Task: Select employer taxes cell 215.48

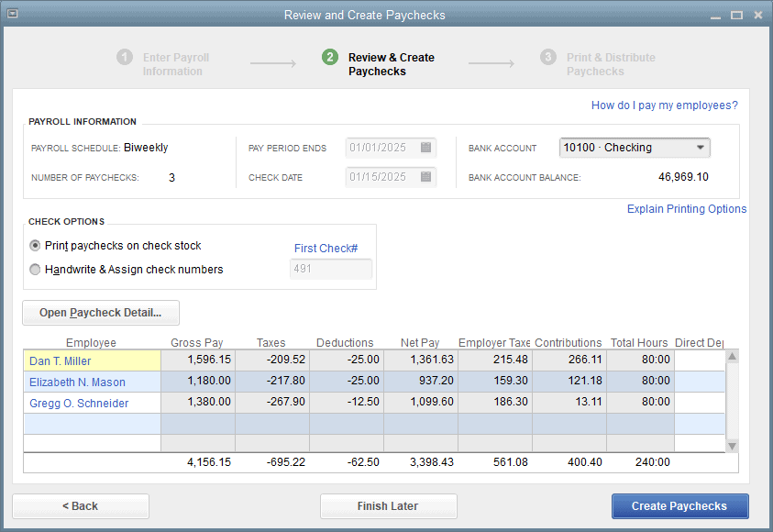Action: click(x=495, y=360)
